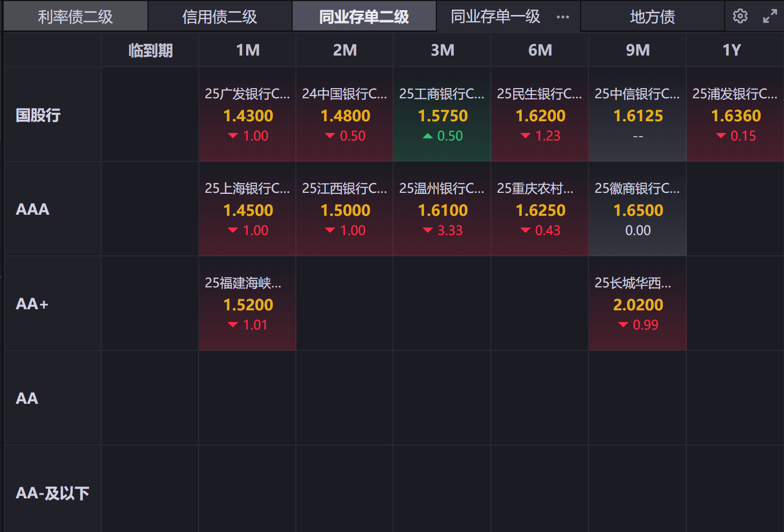Screen dimensions: 784x532
Task: Click the 临到期 column header
Action: (x=151, y=50)
